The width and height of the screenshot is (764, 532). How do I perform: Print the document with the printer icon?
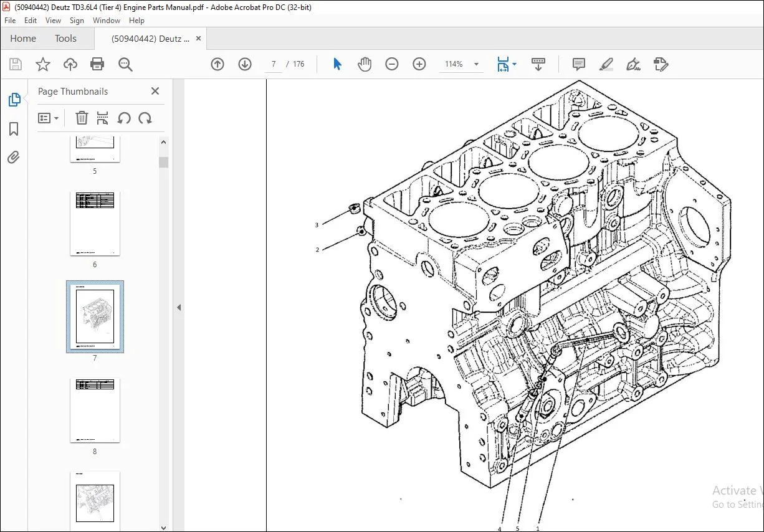tap(97, 64)
